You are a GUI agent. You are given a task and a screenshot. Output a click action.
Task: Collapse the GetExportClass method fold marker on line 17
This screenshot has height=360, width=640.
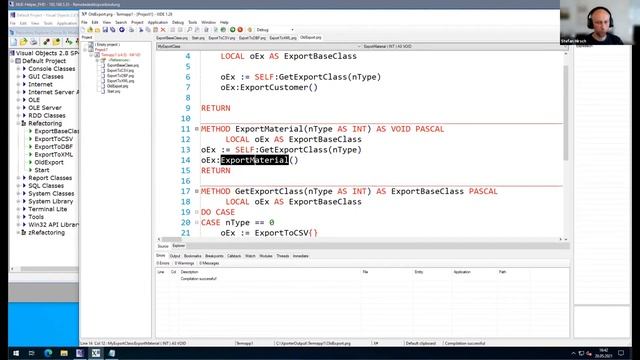click(197, 191)
